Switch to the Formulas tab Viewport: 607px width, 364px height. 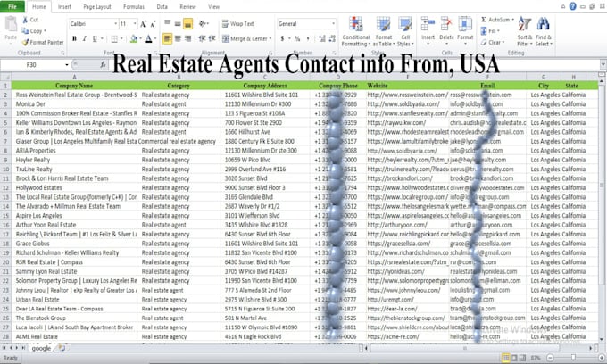134,7
